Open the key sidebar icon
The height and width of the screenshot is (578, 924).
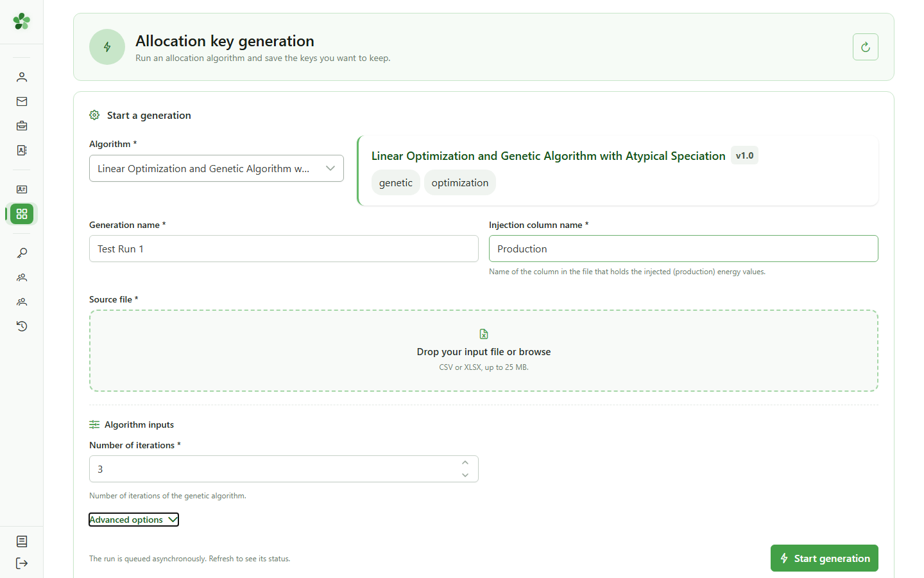pyautogui.click(x=22, y=253)
